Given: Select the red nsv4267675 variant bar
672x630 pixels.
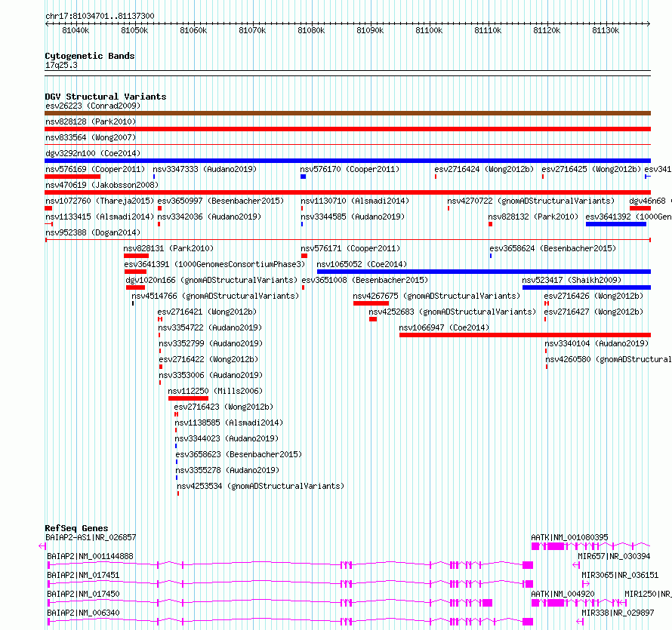Looking at the screenshot, I should pyautogui.click(x=371, y=303).
